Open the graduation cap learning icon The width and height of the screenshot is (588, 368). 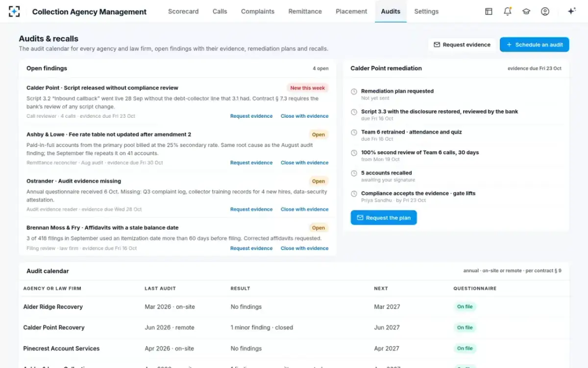[x=526, y=11]
